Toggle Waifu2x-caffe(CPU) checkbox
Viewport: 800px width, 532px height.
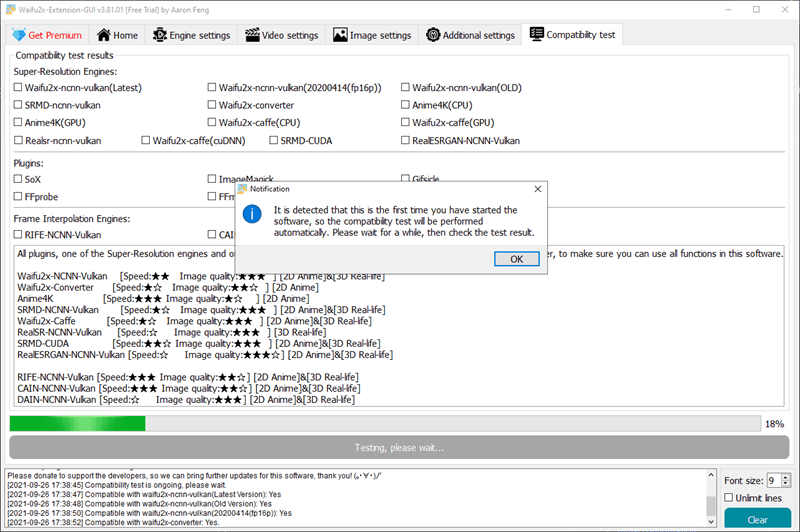click(x=212, y=122)
